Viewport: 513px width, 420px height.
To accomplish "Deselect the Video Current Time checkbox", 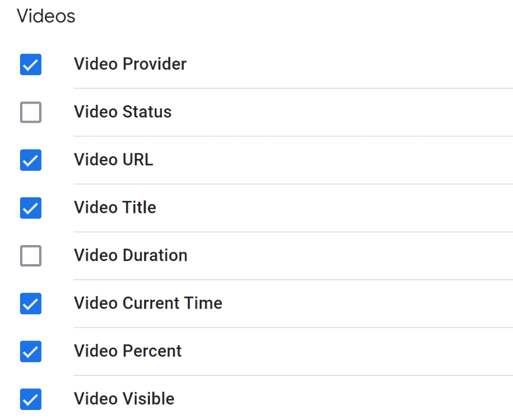I will click(31, 304).
